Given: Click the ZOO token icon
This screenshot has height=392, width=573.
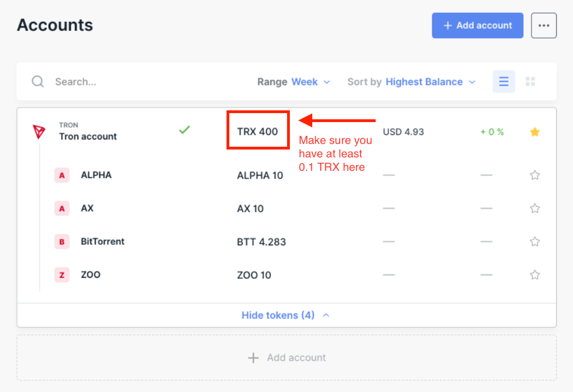Looking at the screenshot, I should (x=62, y=275).
